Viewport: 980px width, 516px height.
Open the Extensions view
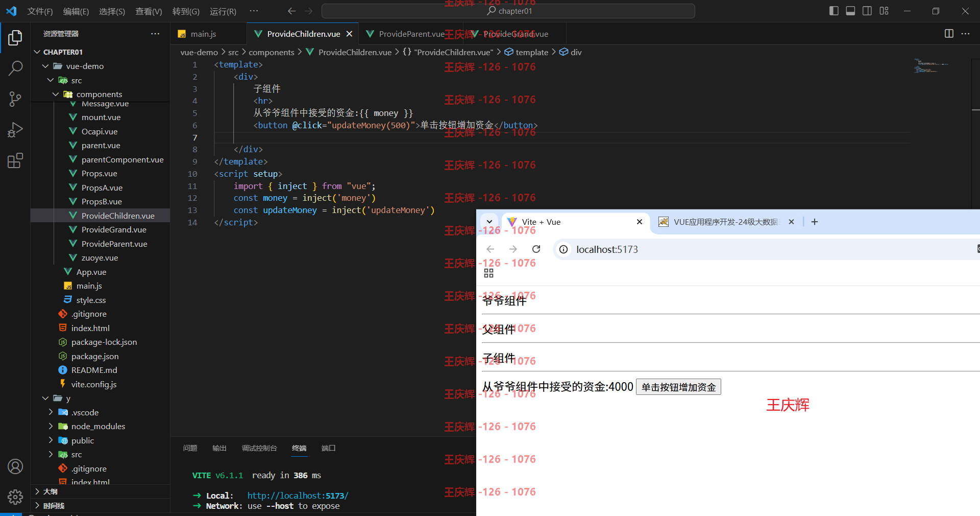(15, 160)
